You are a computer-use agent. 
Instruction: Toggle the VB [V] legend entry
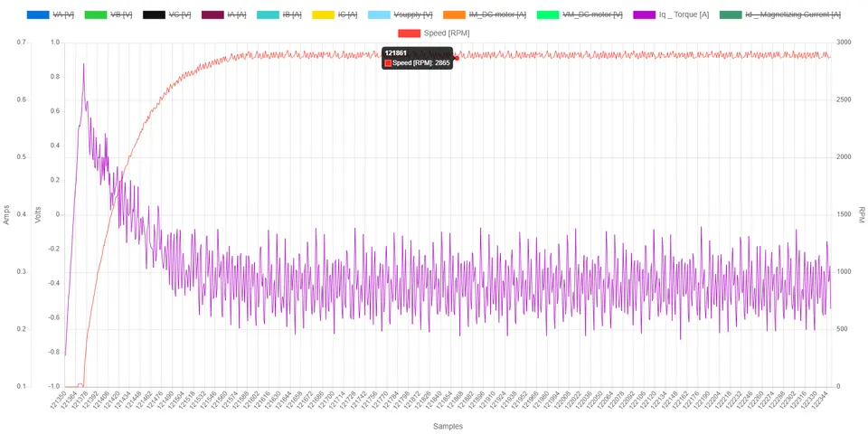[x=109, y=14]
